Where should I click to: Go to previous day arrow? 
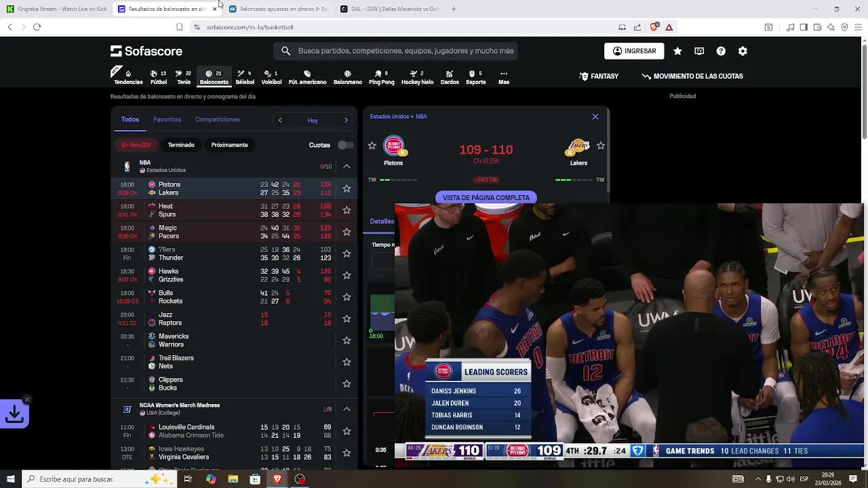[x=280, y=120]
